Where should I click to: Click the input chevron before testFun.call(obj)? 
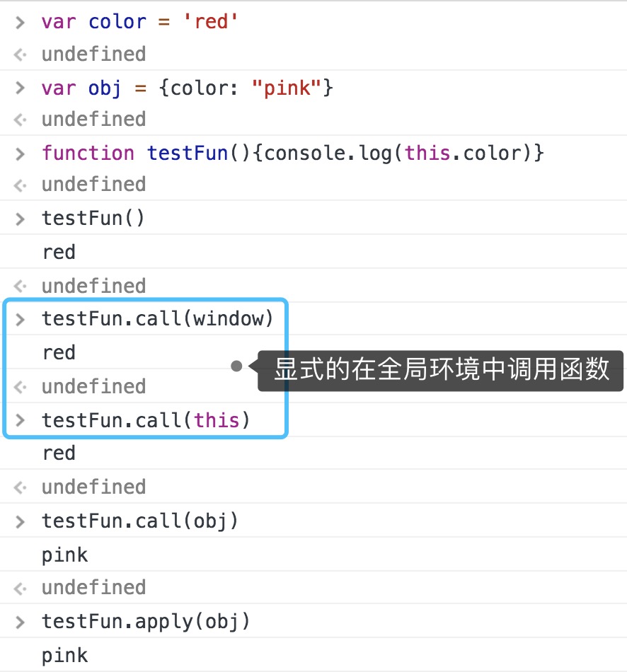(x=21, y=522)
